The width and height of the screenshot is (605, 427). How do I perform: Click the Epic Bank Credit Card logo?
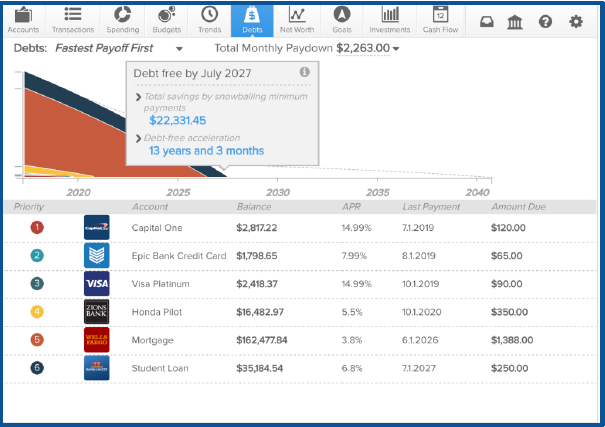[96, 255]
